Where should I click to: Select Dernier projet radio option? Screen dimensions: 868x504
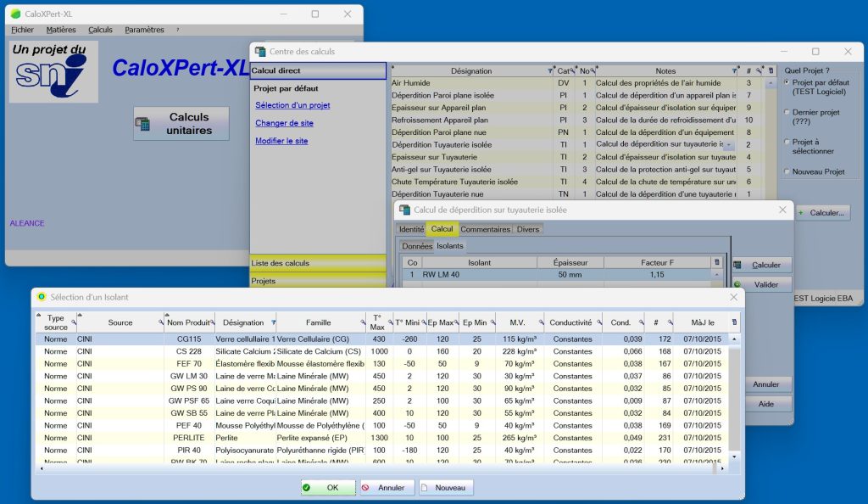click(787, 112)
